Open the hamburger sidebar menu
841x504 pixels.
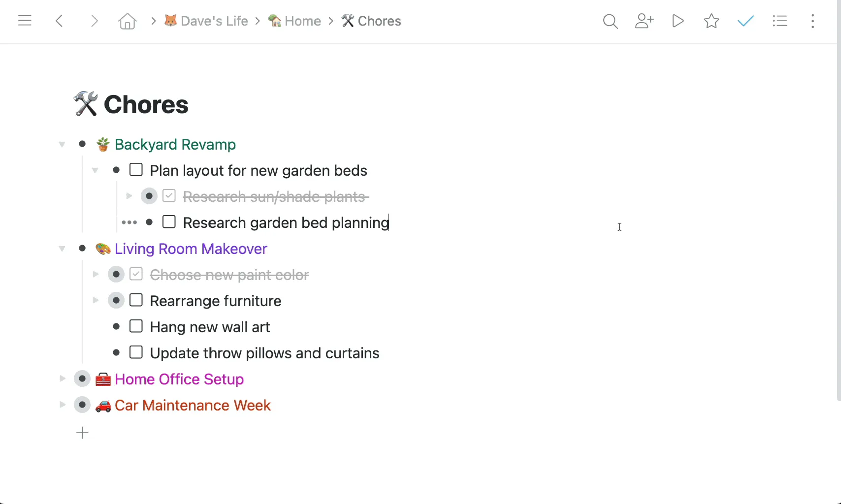point(25,21)
